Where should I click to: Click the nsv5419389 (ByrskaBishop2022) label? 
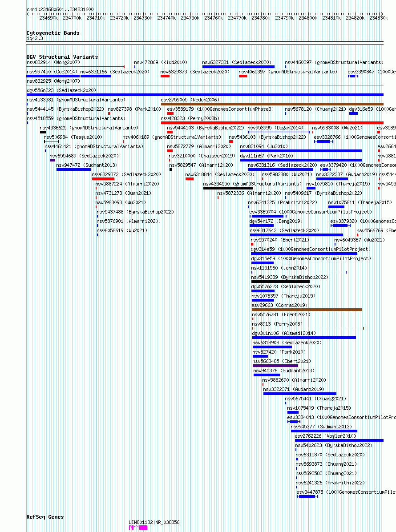coord(290,277)
